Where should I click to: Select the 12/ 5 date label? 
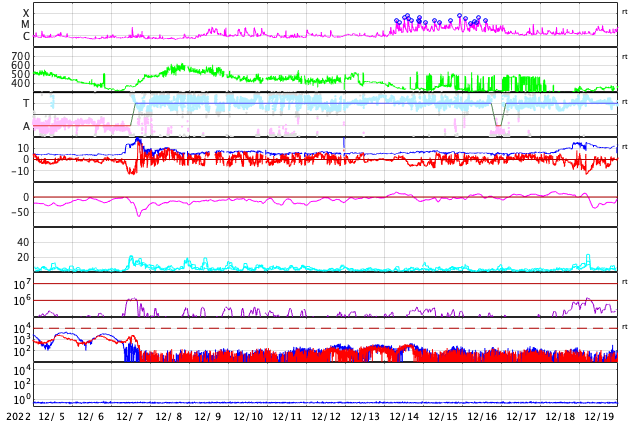[x=52, y=417]
